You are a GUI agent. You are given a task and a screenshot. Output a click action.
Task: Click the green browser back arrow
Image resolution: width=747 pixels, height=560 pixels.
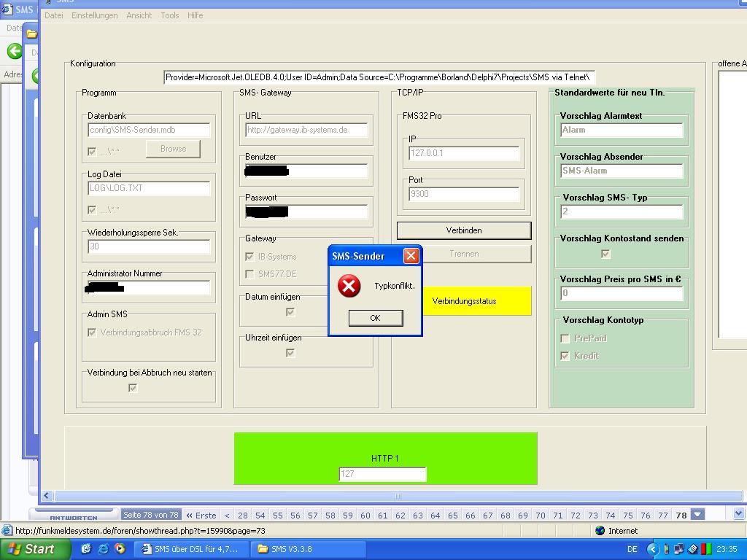click(14, 51)
